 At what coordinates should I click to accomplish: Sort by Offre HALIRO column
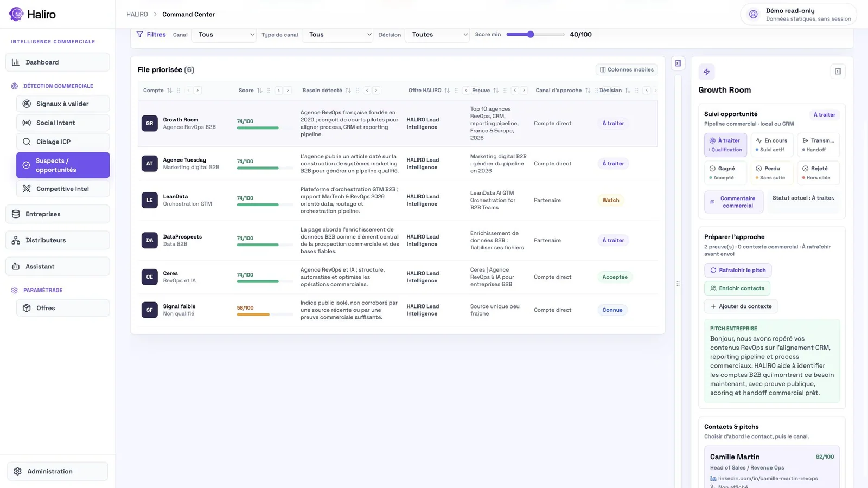447,91
